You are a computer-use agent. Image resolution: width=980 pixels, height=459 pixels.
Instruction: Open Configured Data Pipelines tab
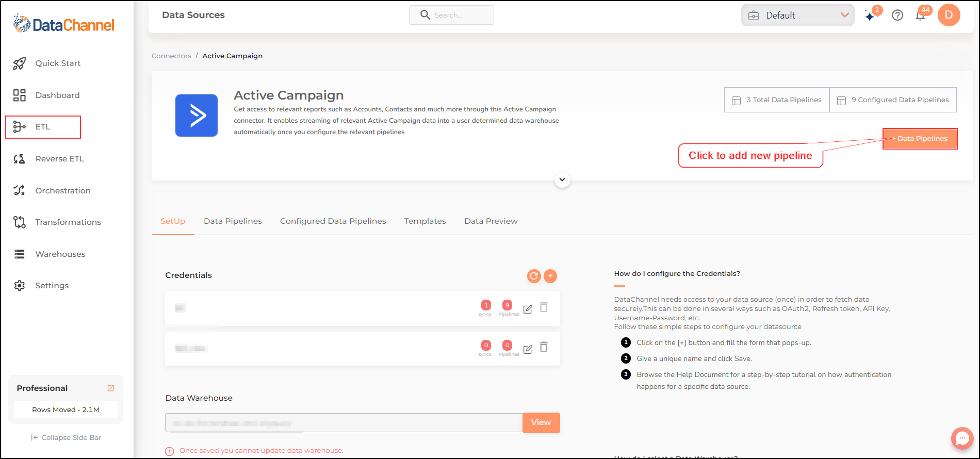[x=333, y=221]
